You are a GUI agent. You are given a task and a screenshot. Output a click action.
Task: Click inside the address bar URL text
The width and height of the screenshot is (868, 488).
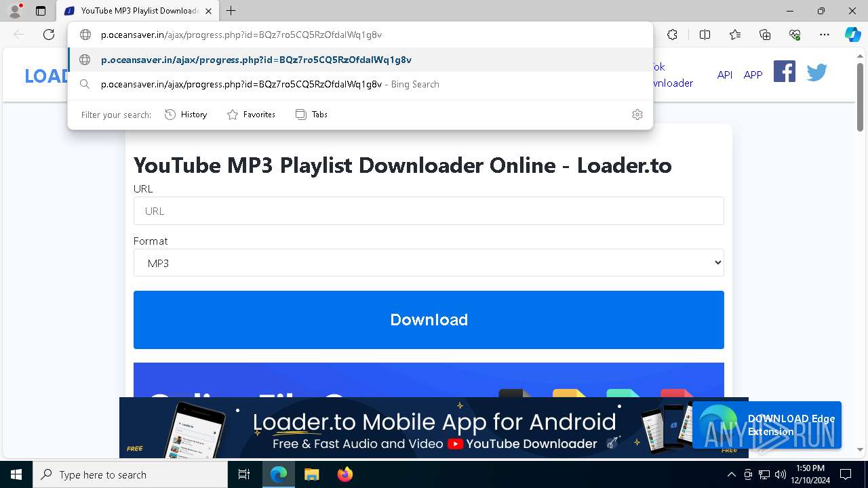tap(241, 35)
